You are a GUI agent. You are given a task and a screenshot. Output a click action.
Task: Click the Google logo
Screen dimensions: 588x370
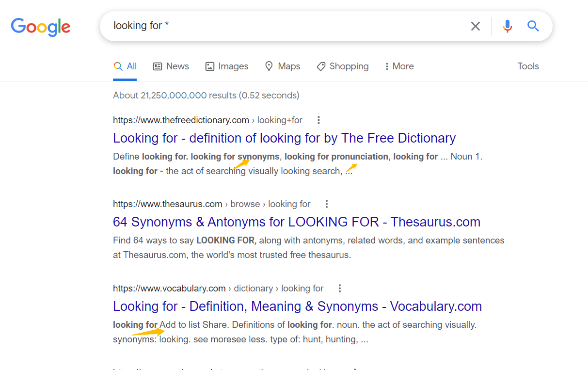click(x=41, y=27)
